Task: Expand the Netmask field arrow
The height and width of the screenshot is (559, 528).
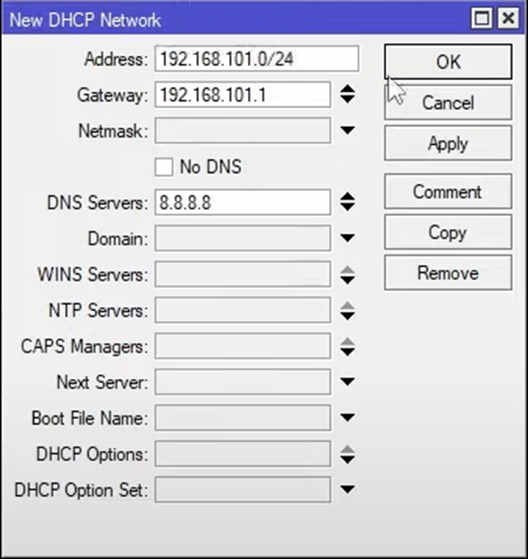Action: 347,130
